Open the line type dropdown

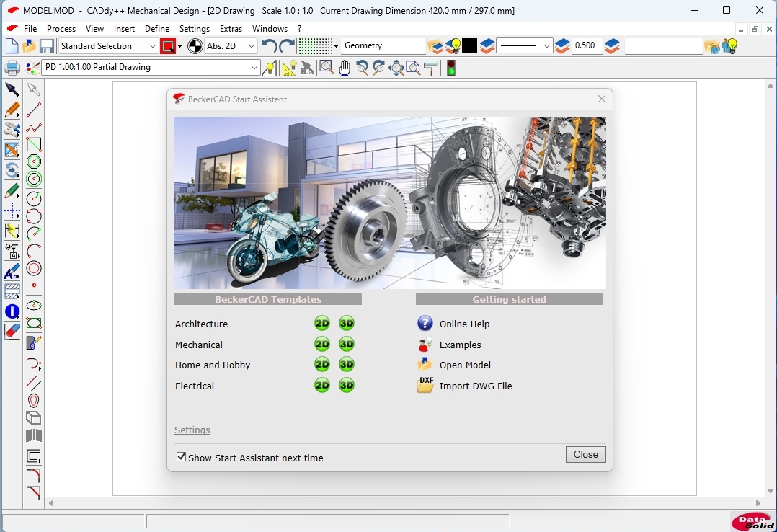(524, 46)
